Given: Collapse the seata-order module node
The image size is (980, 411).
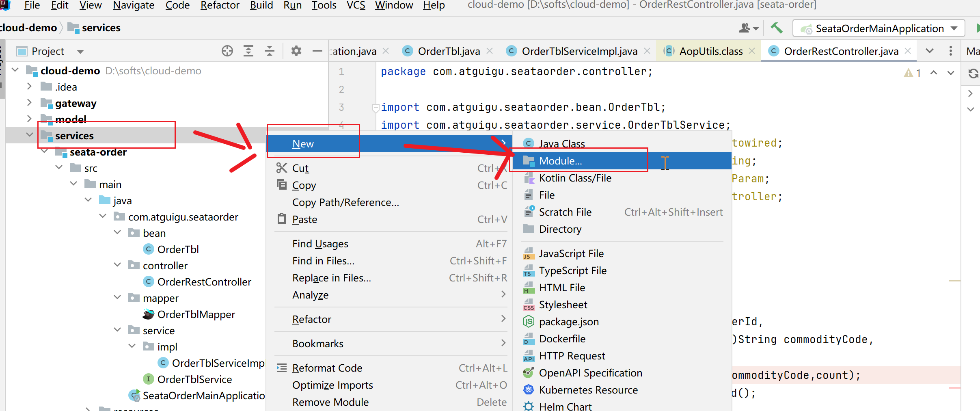Looking at the screenshot, I should [x=44, y=151].
